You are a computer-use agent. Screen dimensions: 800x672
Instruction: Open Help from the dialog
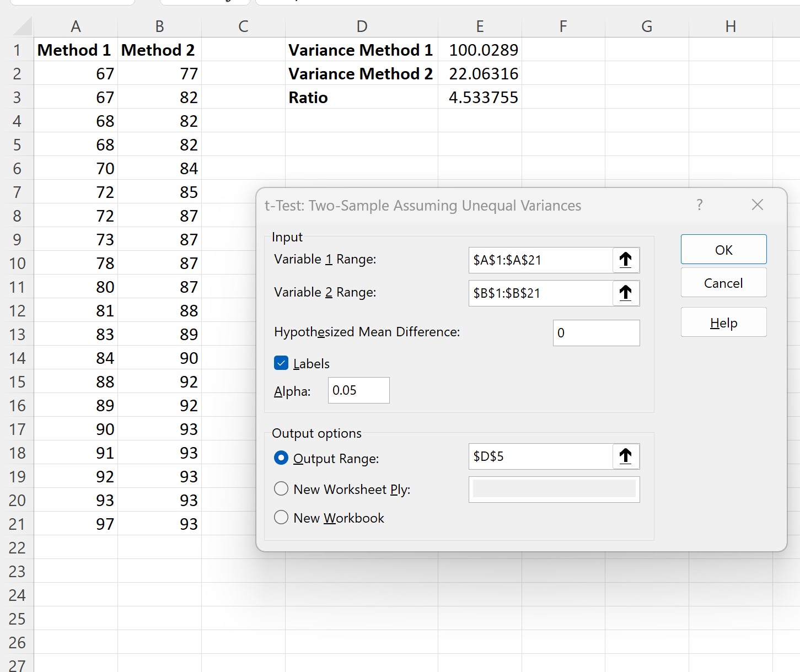(723, 322)
